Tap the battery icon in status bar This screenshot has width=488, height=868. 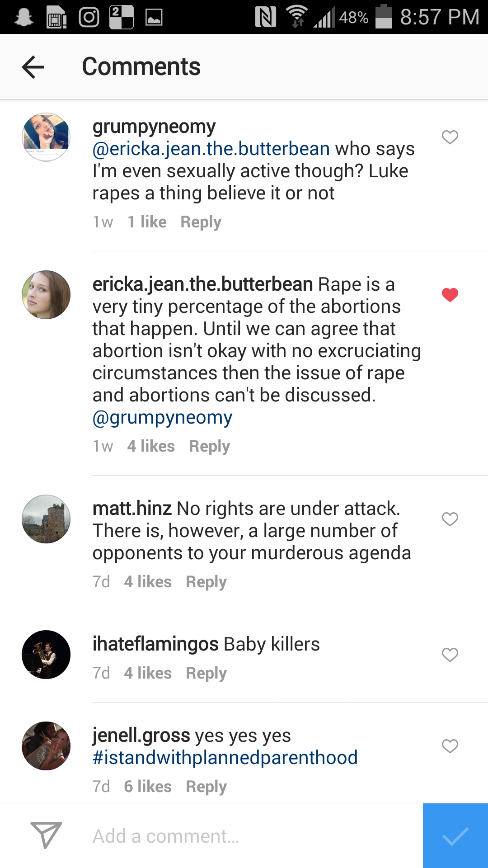(x=384, y=17)
